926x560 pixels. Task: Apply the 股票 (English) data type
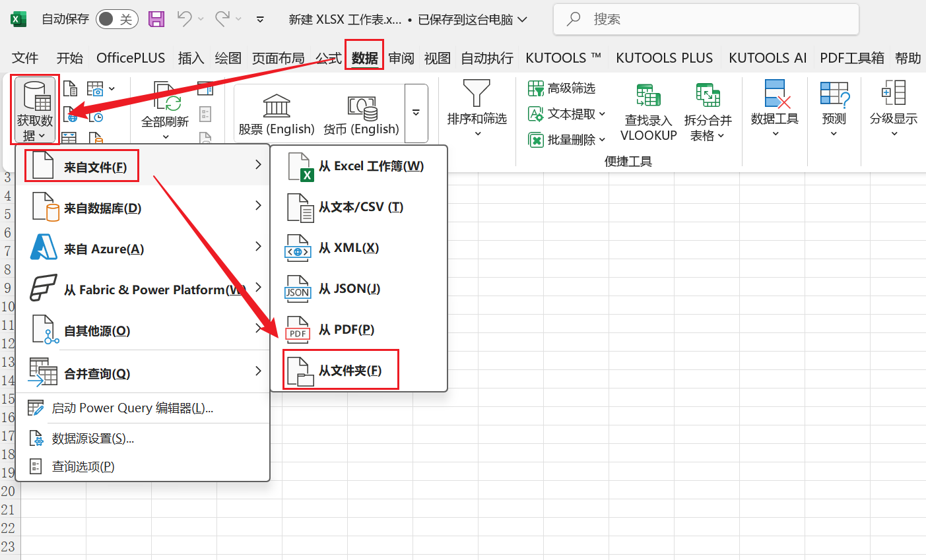pyautogui.click(x=277, y=112)
